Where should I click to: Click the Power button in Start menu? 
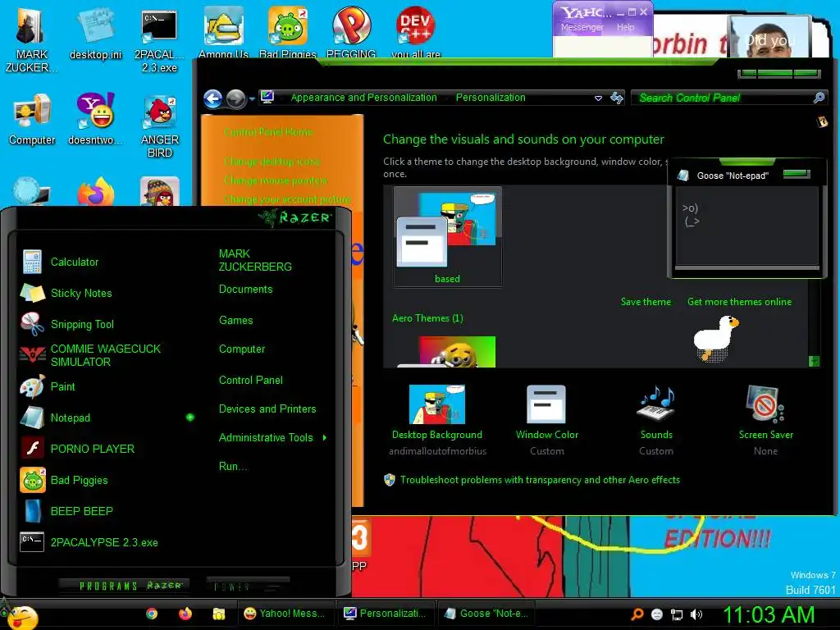click(248, 586)
